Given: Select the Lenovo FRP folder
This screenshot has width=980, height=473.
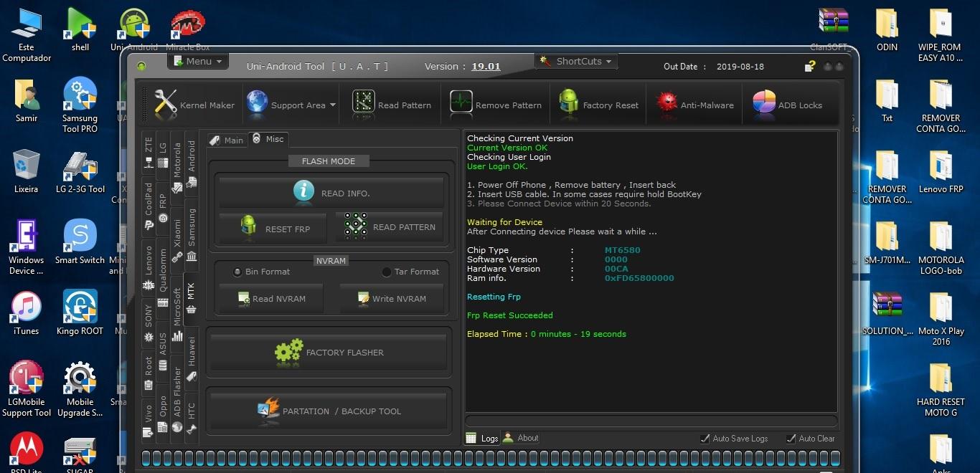Looking at the screenshot, I should [941, 171].
